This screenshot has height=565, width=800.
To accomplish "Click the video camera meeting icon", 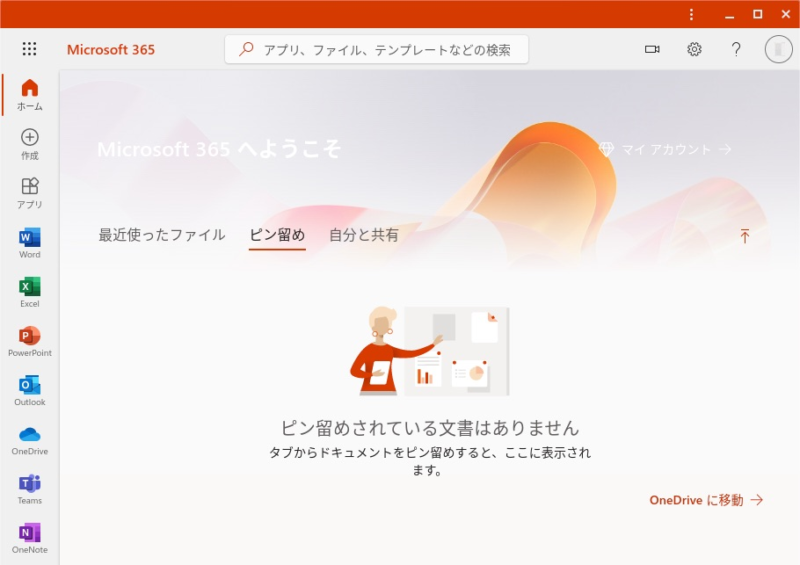I will (x=652, y=49).
